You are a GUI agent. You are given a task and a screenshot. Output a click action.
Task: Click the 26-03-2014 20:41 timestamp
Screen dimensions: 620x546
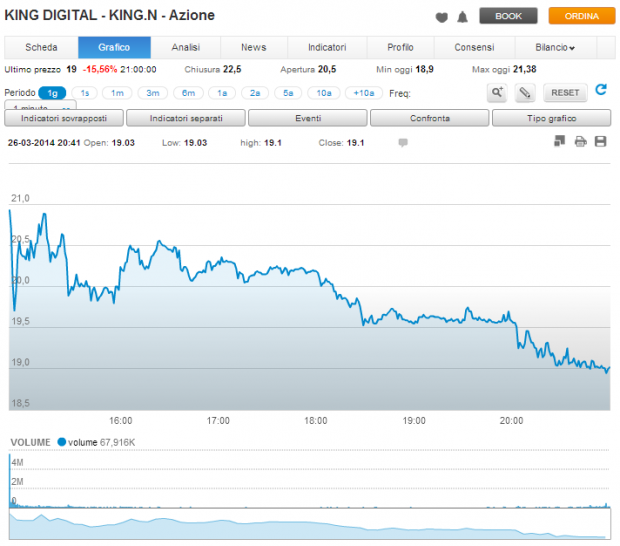point(44,143)
